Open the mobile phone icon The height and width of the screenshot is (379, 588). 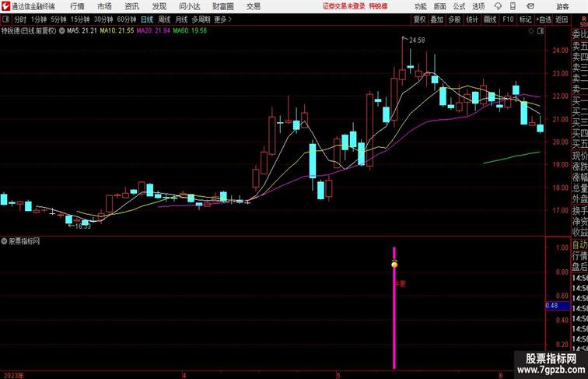click(513, 6)
